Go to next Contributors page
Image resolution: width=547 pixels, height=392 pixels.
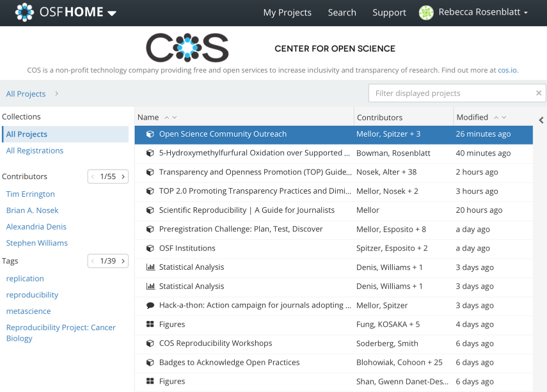123,176
